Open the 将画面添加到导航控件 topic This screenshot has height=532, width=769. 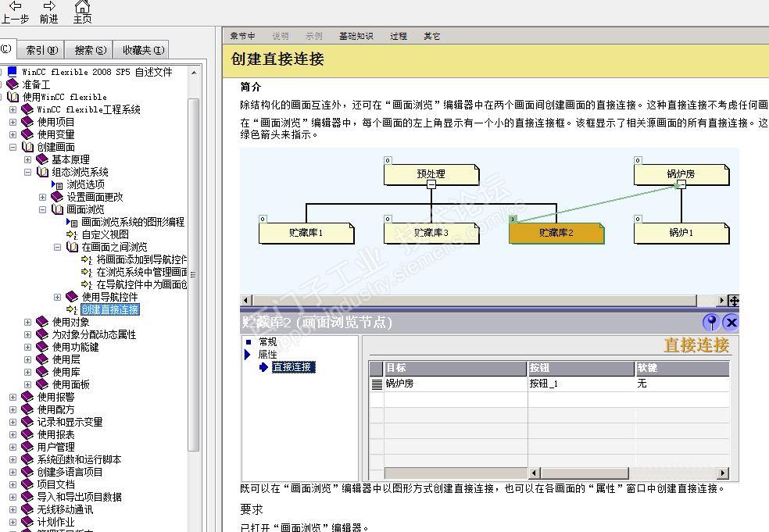pos(141,259)
